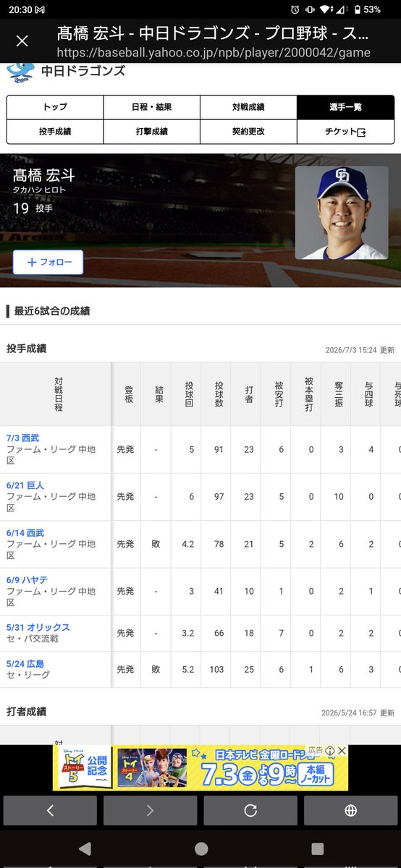Tap the Toy Story ad banner
This screenshot has width=401, height=868.
200,767
